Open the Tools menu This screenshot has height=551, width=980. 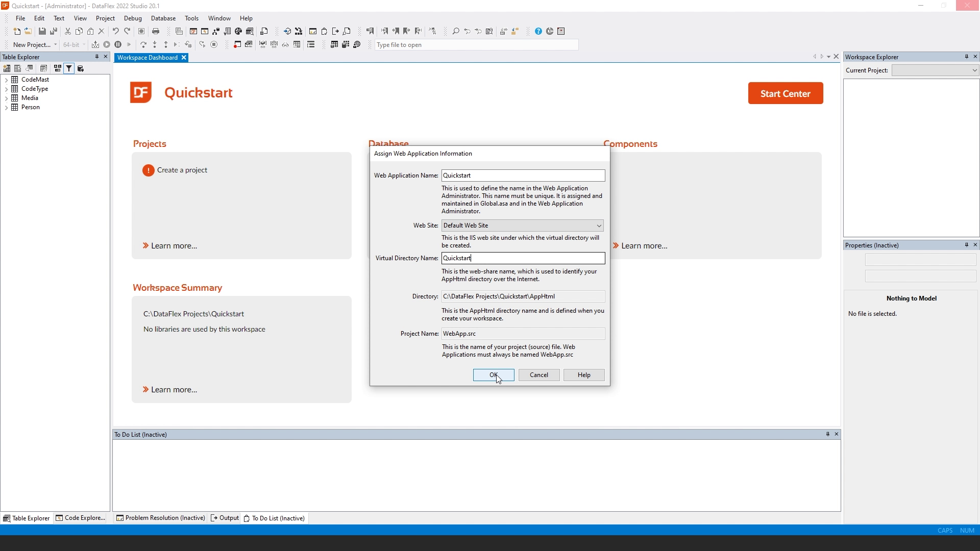191,18
